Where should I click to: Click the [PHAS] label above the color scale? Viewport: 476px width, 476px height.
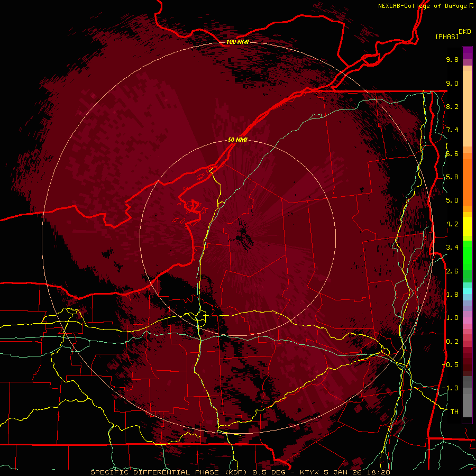click(446, 37)
